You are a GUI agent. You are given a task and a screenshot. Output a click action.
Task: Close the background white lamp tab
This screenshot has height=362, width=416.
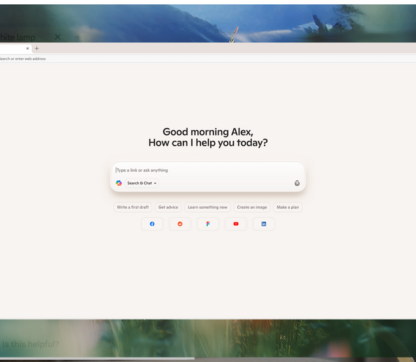(57, 37)
